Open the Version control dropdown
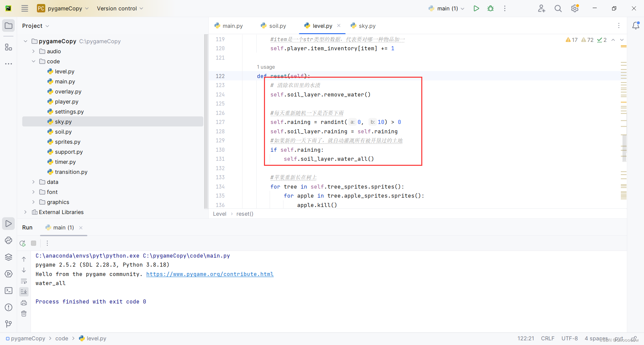 pyautogui.click(x=120, y=8)
